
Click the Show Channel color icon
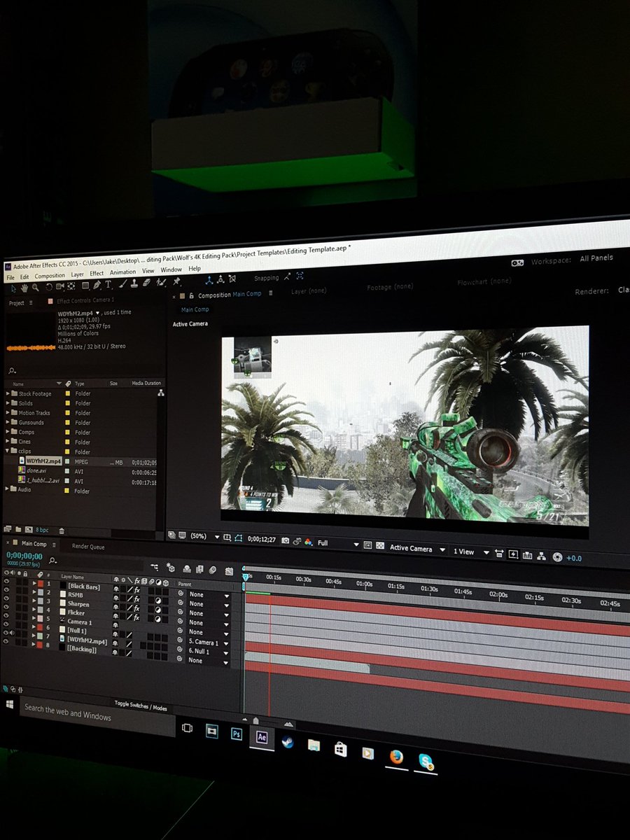tap(309, 542)
